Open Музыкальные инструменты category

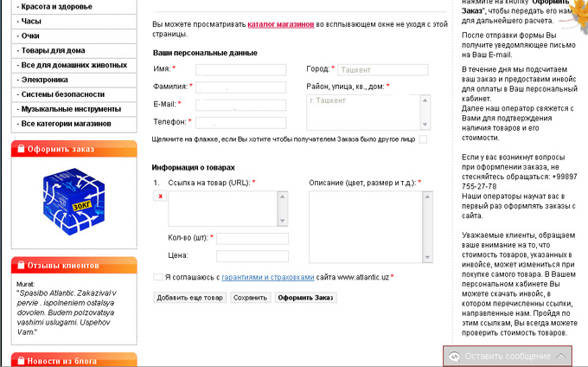coord(73,109)
